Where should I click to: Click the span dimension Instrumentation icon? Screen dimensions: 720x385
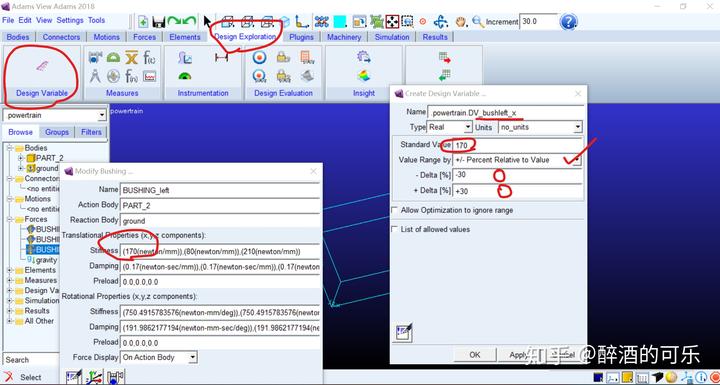221,57
